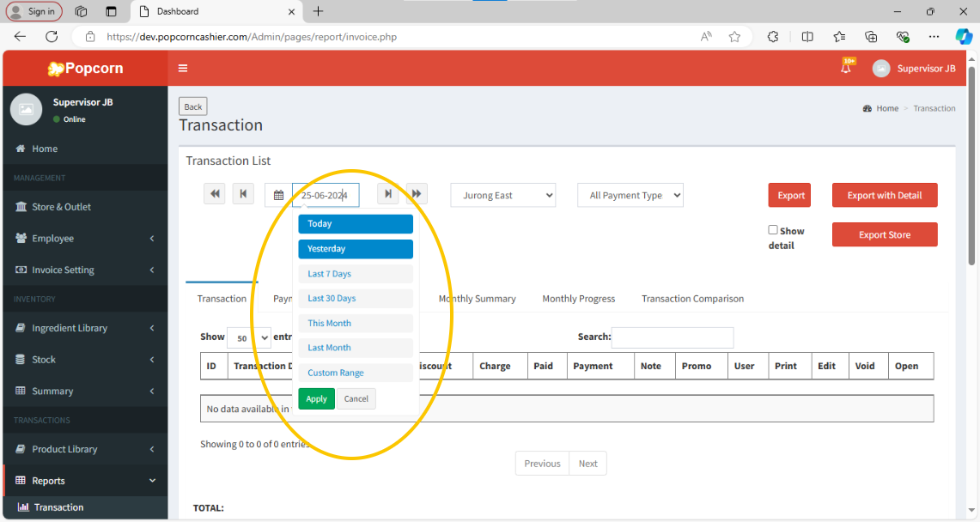Image resolution: width=980 pixels, height=522 pixels.
Task: Open the All Payment Type dropdown
Action: [x=630, y=196]
